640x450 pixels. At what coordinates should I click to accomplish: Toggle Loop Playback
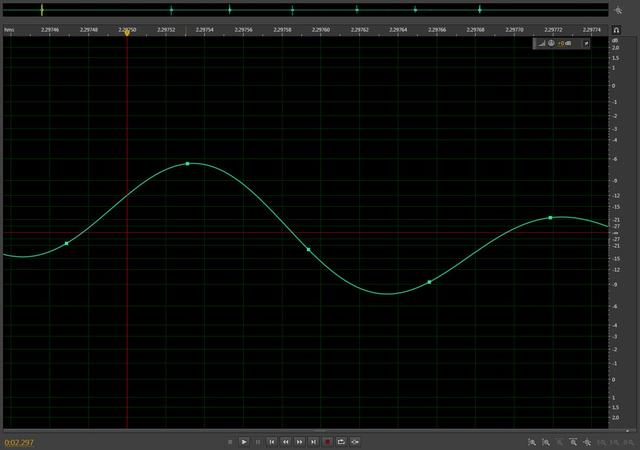pyautogui.click(x=341, y=441)
